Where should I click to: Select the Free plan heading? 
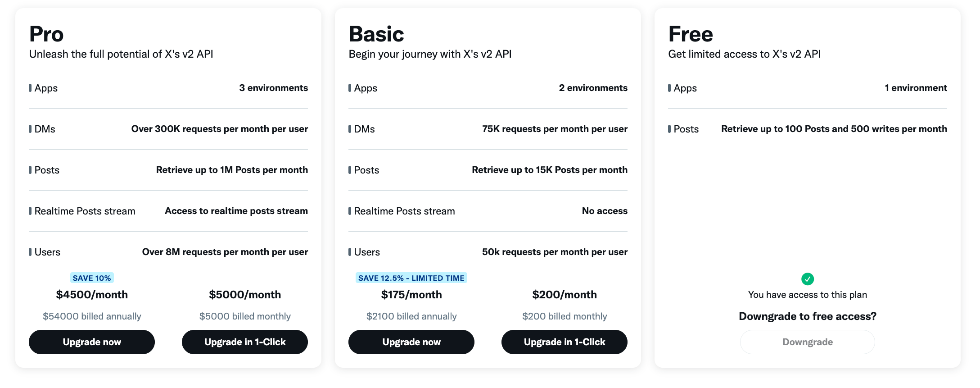(691, 34)
